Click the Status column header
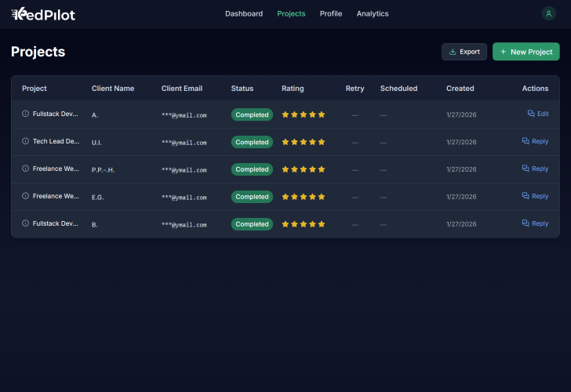 point(242,89)
